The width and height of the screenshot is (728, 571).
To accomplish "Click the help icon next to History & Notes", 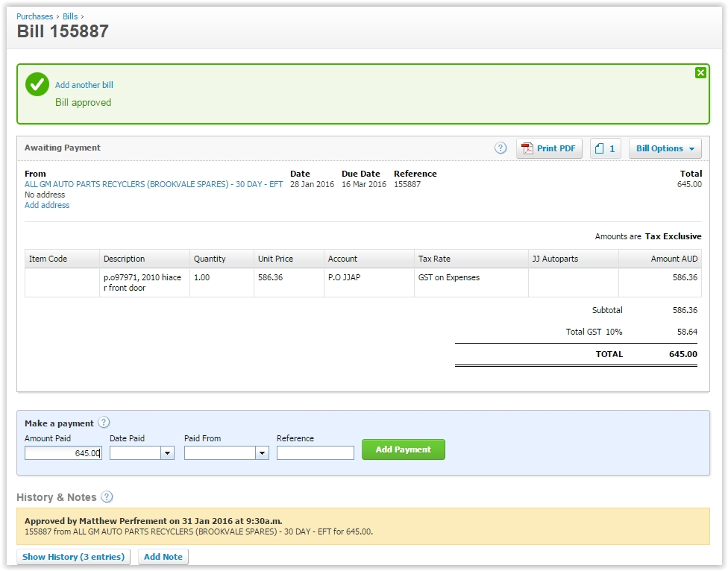I will tap(107, 497).
